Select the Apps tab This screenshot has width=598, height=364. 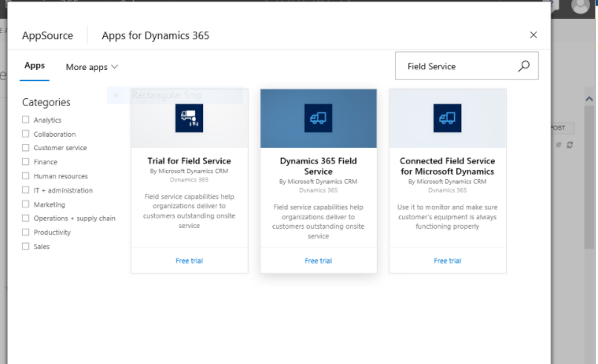pyautogui.click(x=35, y=65)
